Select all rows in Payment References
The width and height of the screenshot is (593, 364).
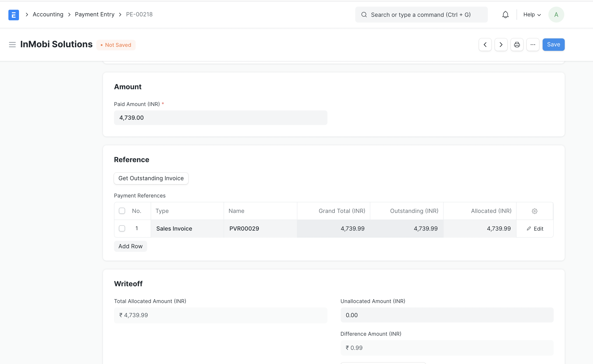pyautogui.click(x=122, y=211)
